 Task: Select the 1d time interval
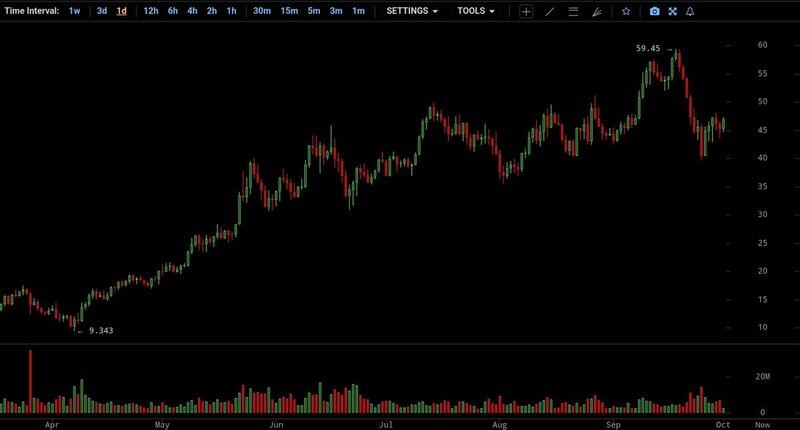click(x=121, y=11)
